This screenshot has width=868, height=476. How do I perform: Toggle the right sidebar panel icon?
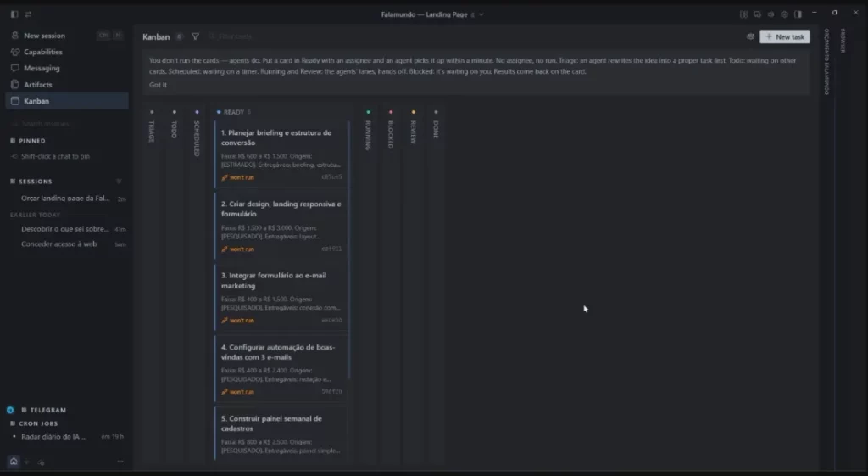[x=798, y=14]
